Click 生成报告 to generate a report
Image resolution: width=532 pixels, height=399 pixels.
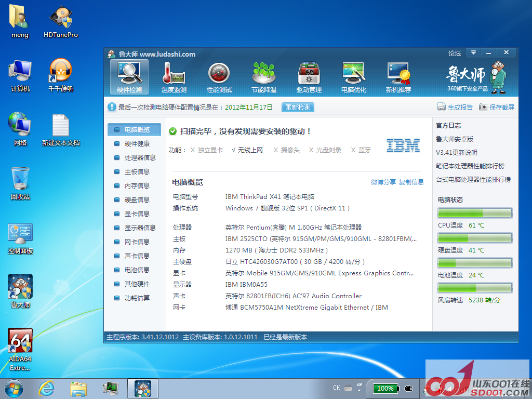coord(455,107)
